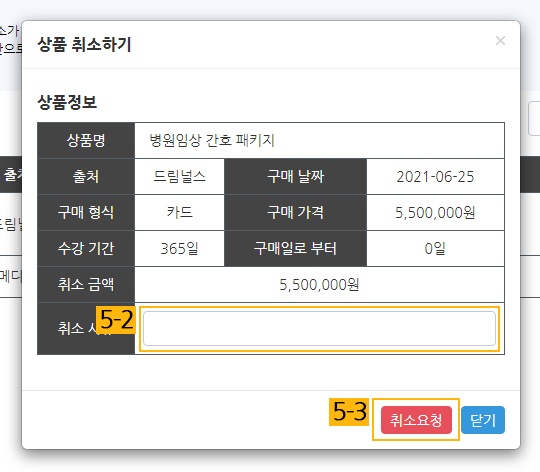Click the 구매 가격 value 5,500,000원
The width and height of the screenshot is (540, 472).
[435, 212]
